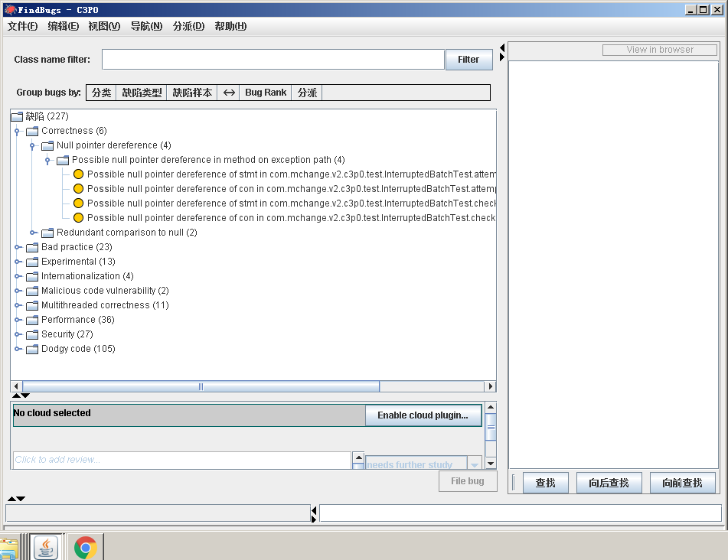The height and width of the screenshot is (560, 728).
Task: Click the Experimental folder icon
Action: point(32,262)
